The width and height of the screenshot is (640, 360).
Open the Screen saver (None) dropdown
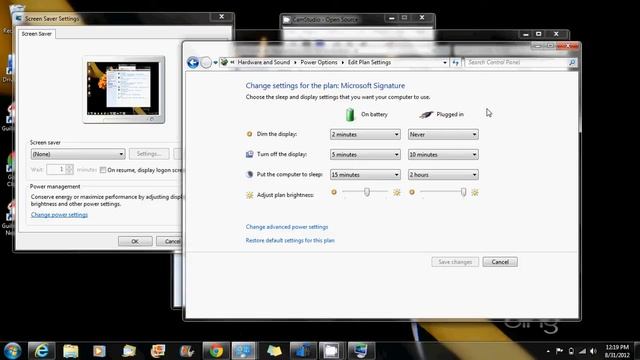click(x=78, y=154)
